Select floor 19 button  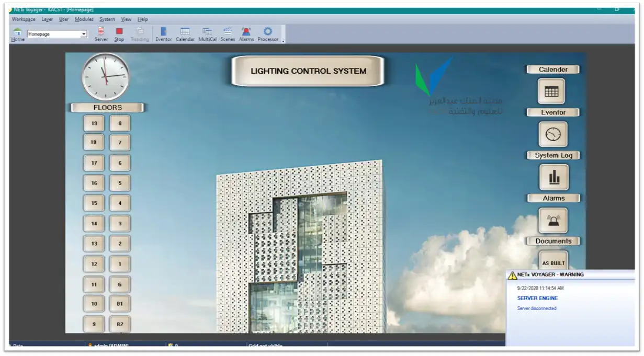pos(94,124)
